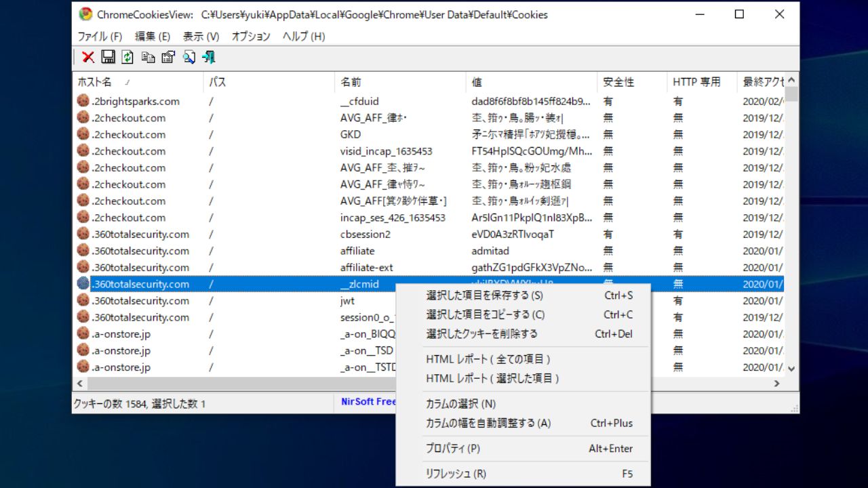The height and width of the screenshot is (488, 868).
Task: Choose 選択した項目をコピーする (C) in context menu
Action: 523,314
